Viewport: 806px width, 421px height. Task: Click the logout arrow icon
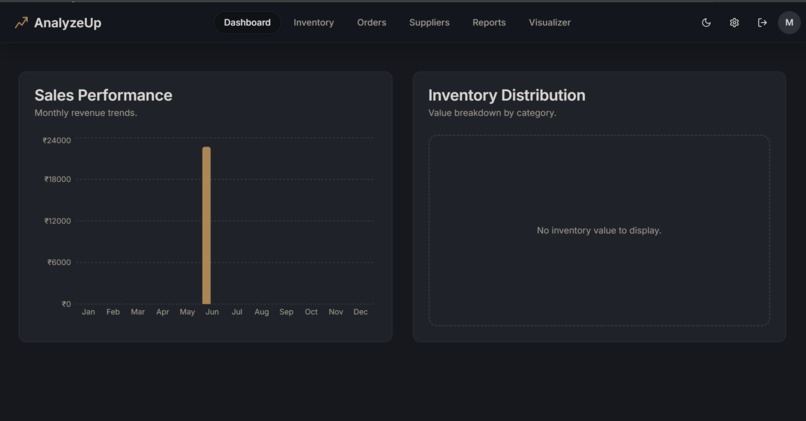coord(762,23)
